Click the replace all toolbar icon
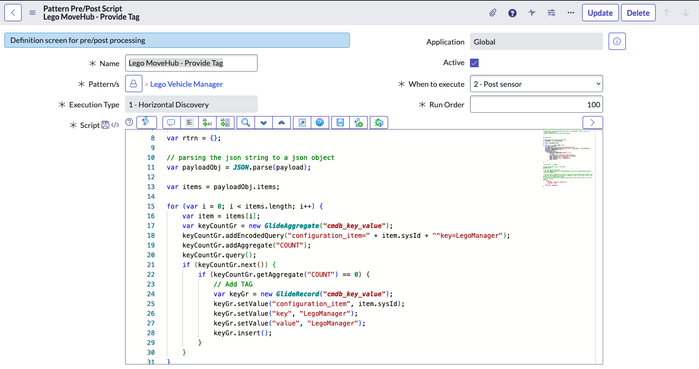 point(225,123)
